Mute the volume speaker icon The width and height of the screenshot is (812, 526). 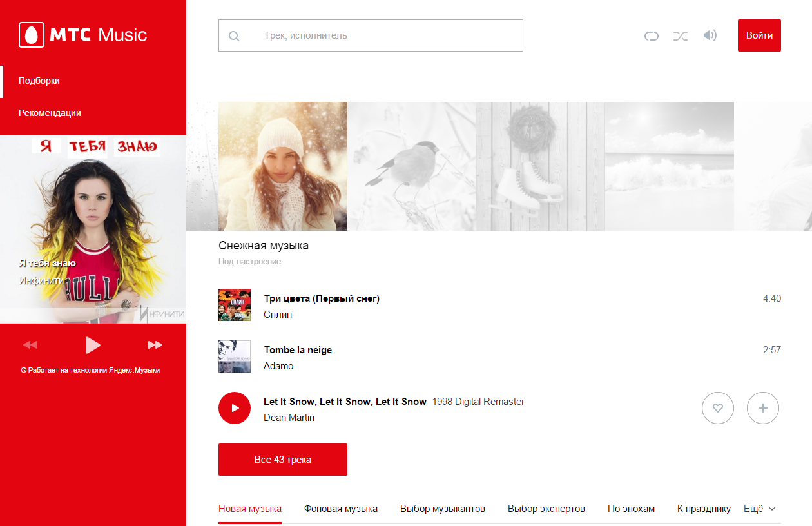710,35
